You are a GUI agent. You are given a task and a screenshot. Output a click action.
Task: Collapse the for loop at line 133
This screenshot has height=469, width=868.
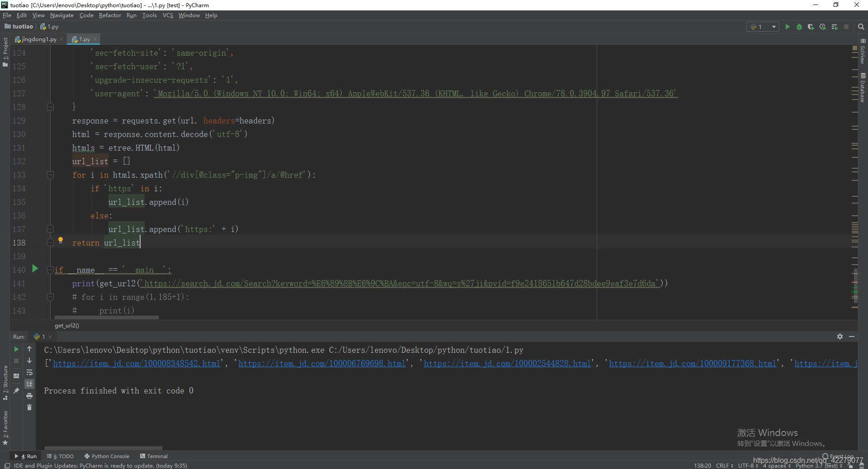pos(50,175)
